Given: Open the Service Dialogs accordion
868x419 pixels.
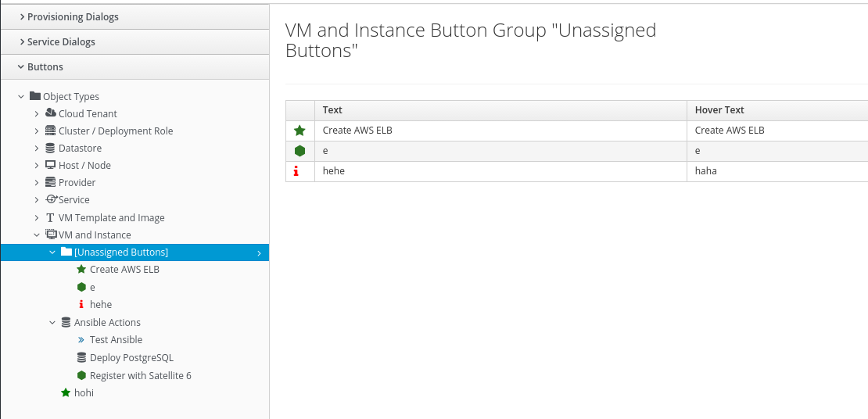Looking at the screenshot, I should 61,41.
